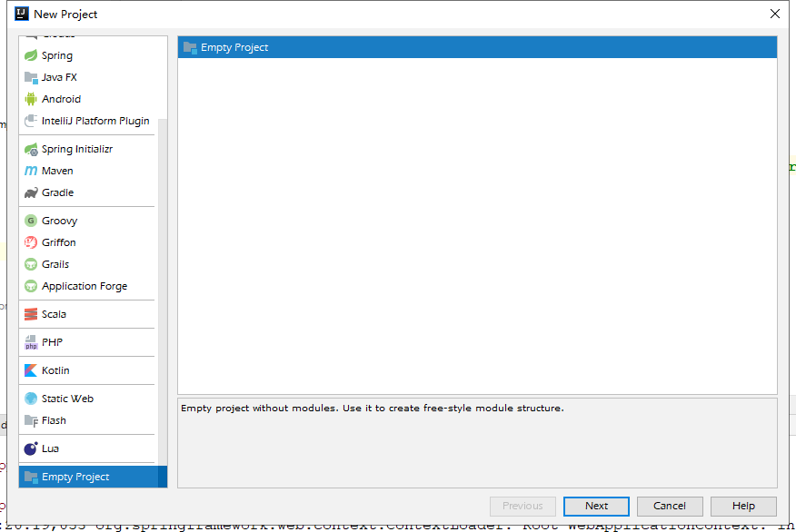Click the Static Web globe icon

tap(31, 399)
